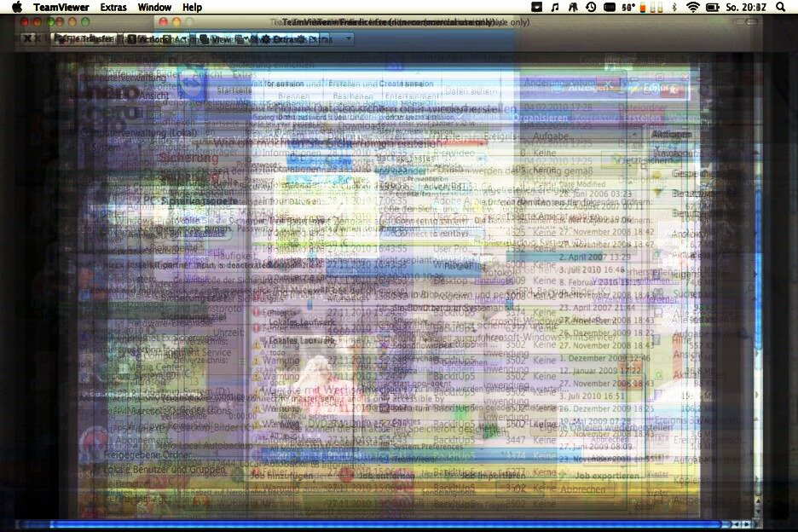Open the TeamViewer application menu

click(61, 7)
